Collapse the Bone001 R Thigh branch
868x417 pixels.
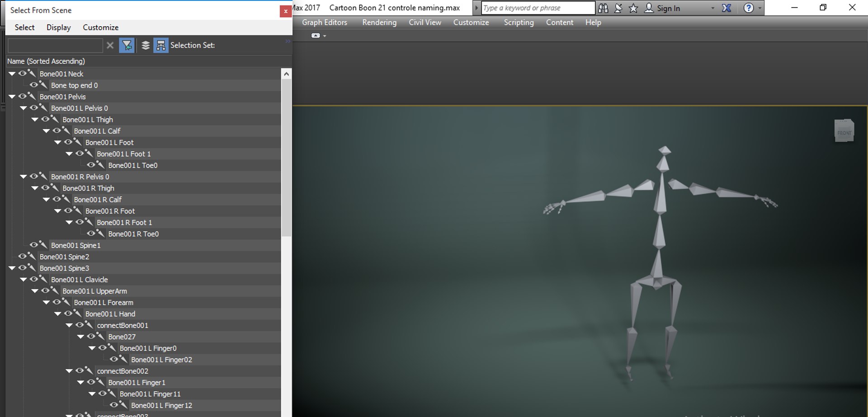coord(35,188)
